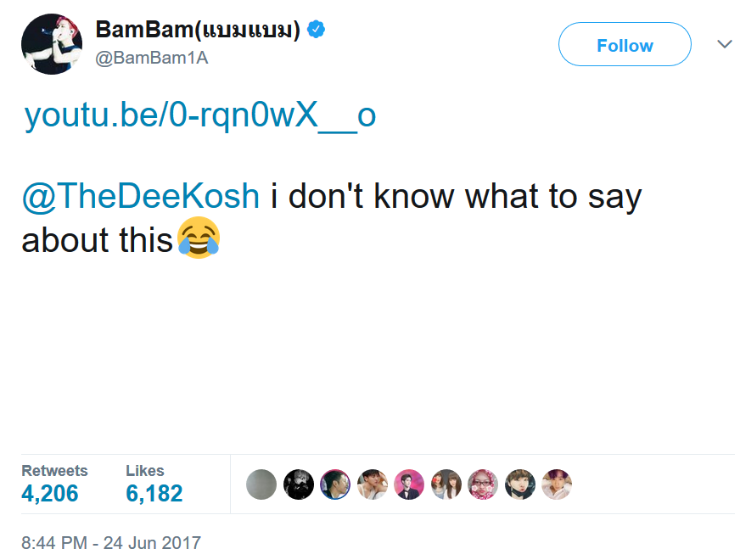740x560 pixels.
Task: View the 4,206 Retweets list
Action: 50,493
